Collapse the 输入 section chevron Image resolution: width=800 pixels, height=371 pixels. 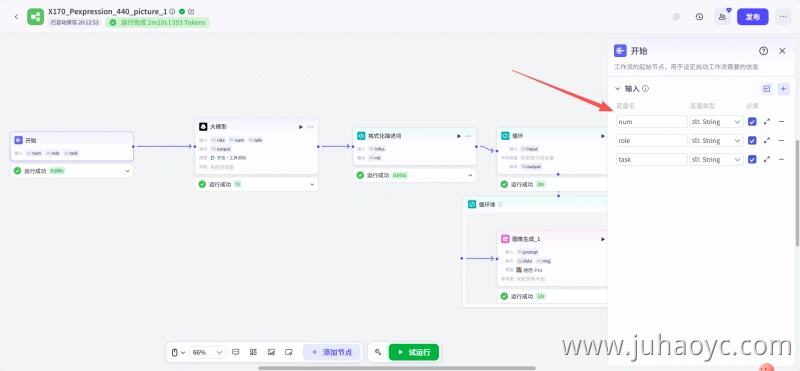[x=617, y=89]
